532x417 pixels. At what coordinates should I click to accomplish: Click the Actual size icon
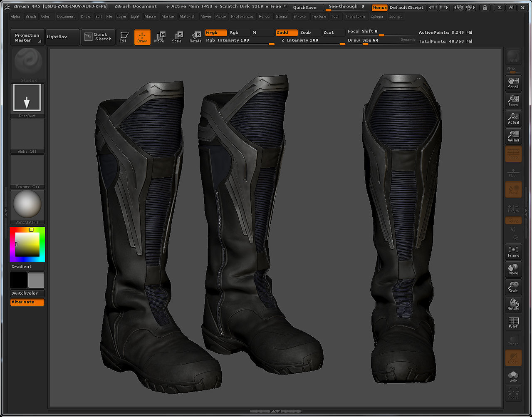point(513,118)
